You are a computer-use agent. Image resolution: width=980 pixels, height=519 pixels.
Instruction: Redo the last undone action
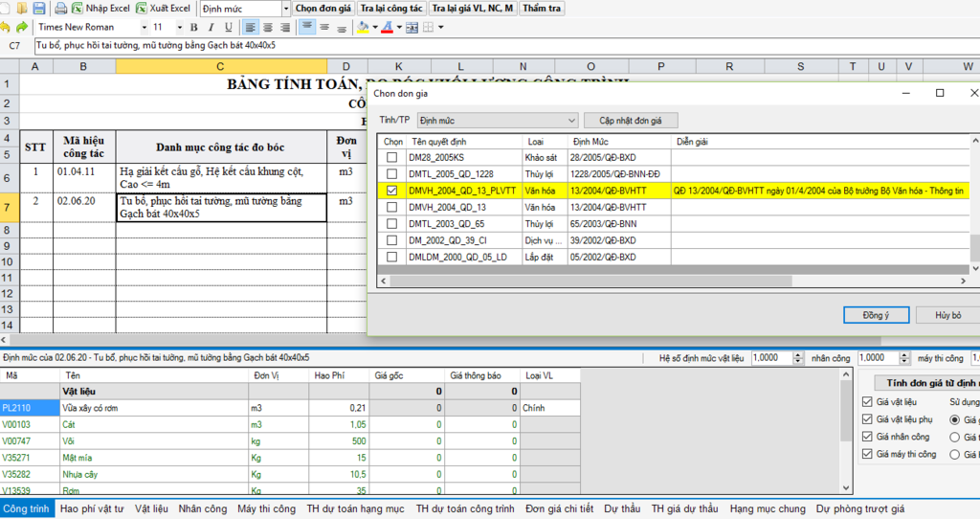tap(22, 27)
